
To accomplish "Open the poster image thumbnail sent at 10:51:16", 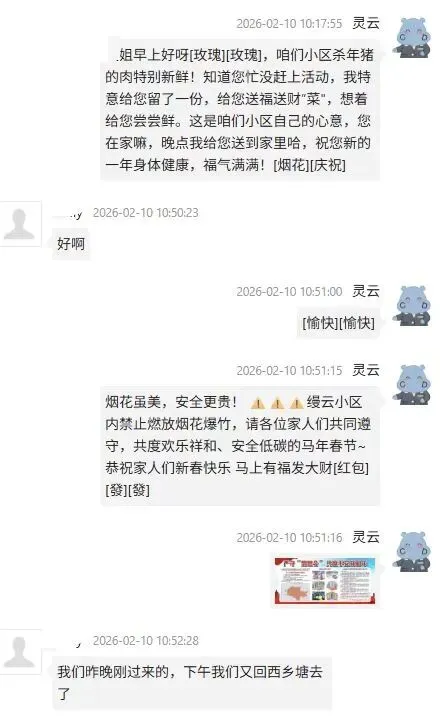I will [x=325, y=580].
